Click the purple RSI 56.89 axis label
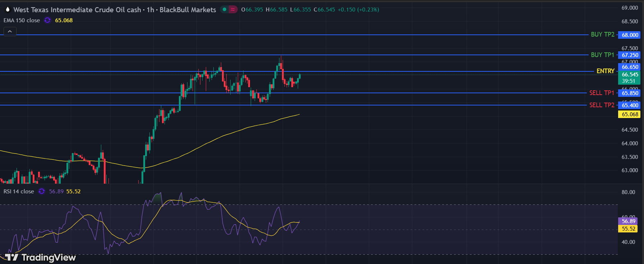Viewport: 644px width, 264px height. (x=629, y=221)
